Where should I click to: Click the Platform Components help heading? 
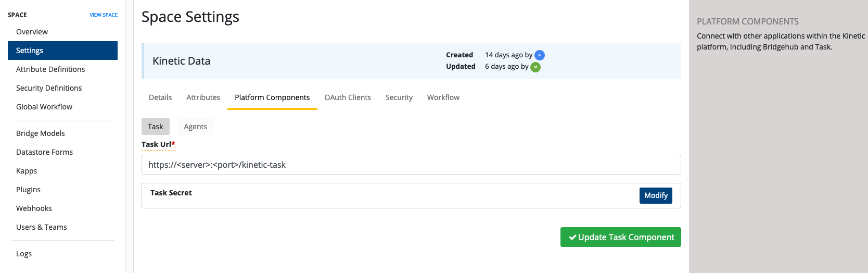[748, 21]
